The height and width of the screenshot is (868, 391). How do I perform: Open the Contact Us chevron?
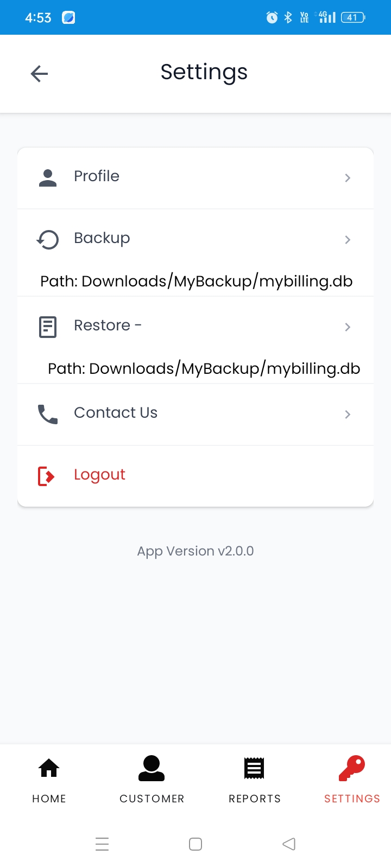coord(347,414)
